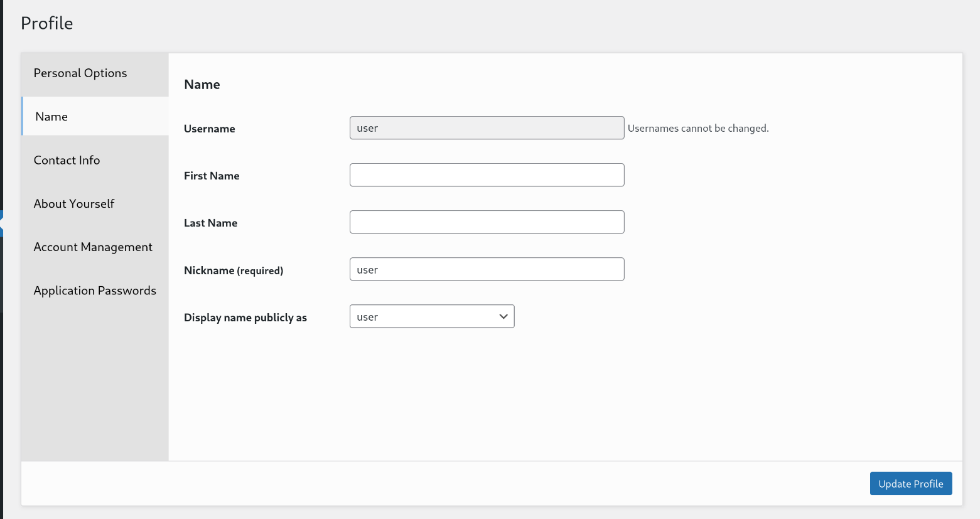This screenshot has width=980, height=519.
Task: Switch to the Contact Info tab
Action: (67, 160)
